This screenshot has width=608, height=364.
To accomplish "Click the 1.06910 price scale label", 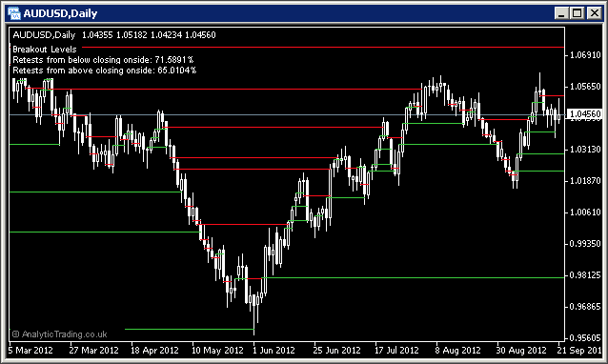I will [585, 55].
